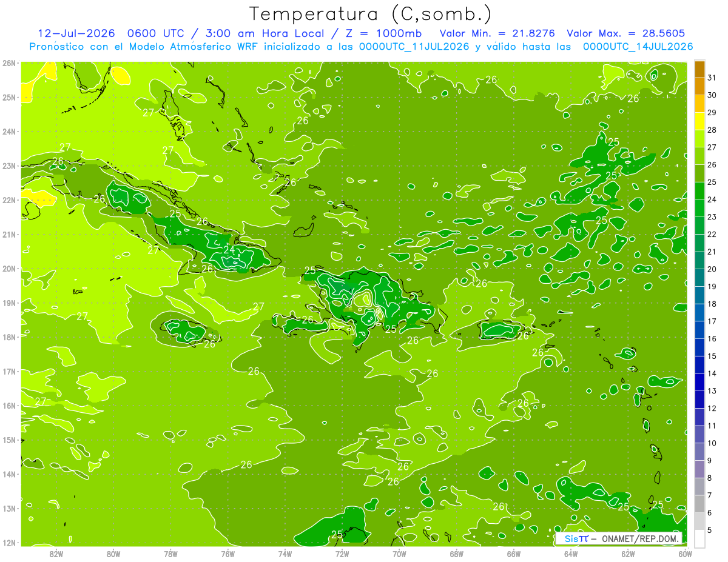Click colorbar legend value 31
The width and height of the screenshot is (728, 562).
(712, 78)
